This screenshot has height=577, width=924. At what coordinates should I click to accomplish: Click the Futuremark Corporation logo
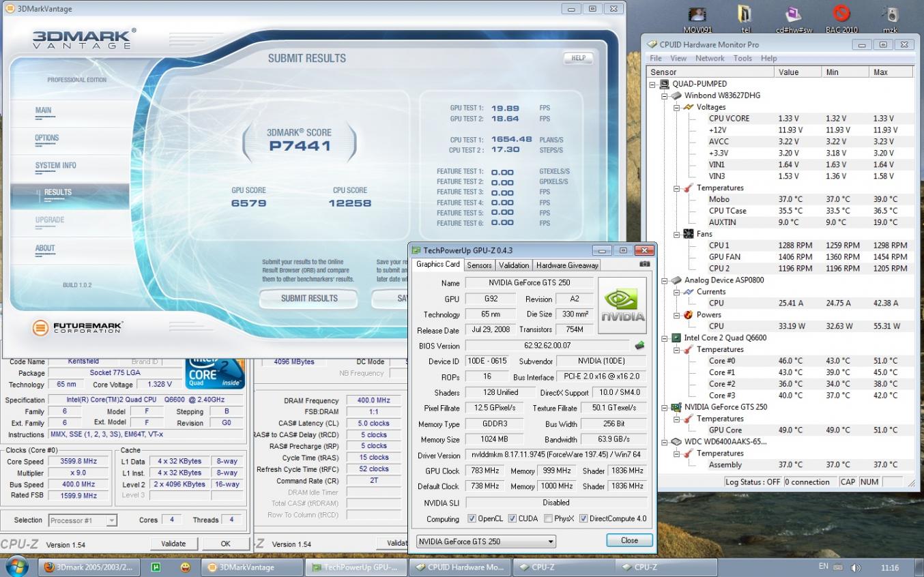78,328
